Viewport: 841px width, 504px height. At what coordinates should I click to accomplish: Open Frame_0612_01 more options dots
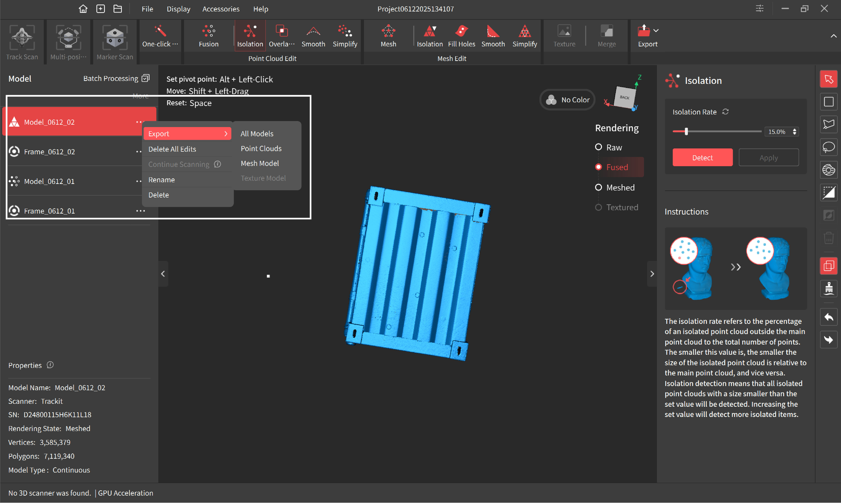click(x=140, y=211)
